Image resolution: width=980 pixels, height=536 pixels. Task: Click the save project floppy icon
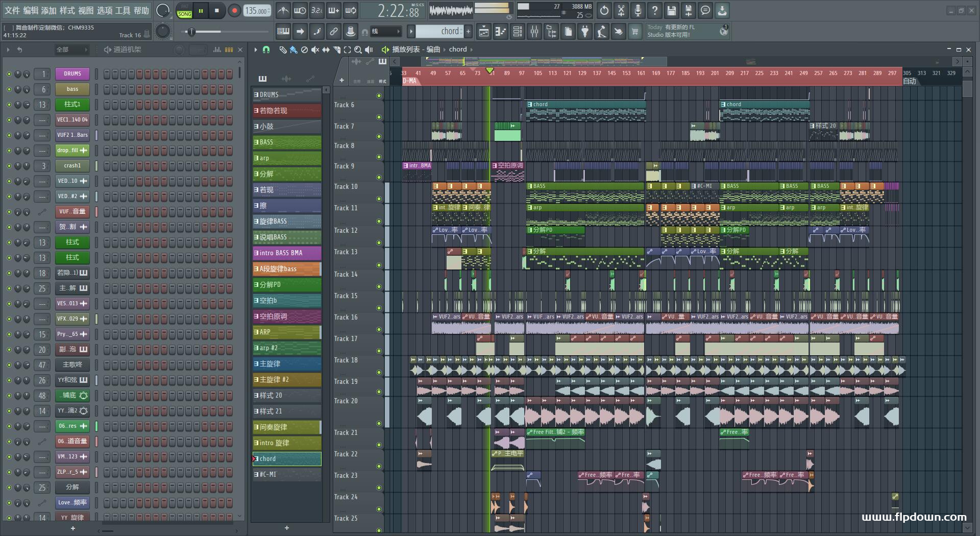(672, 10)
